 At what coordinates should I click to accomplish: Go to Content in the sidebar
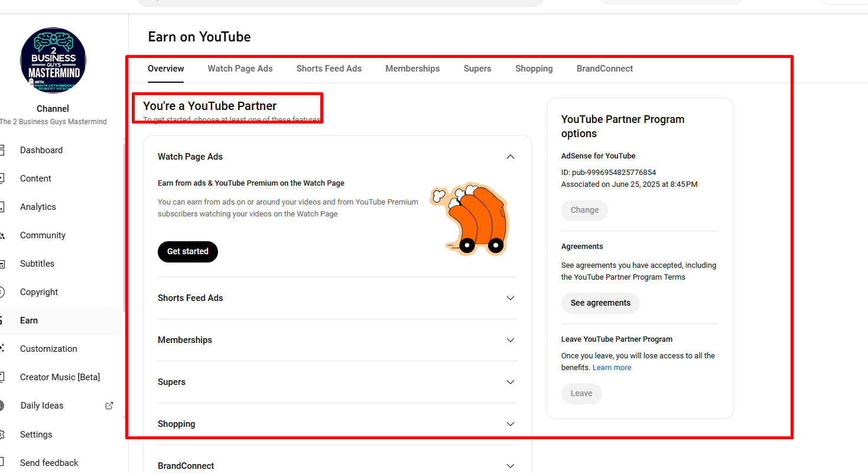[x=35, y=179]
